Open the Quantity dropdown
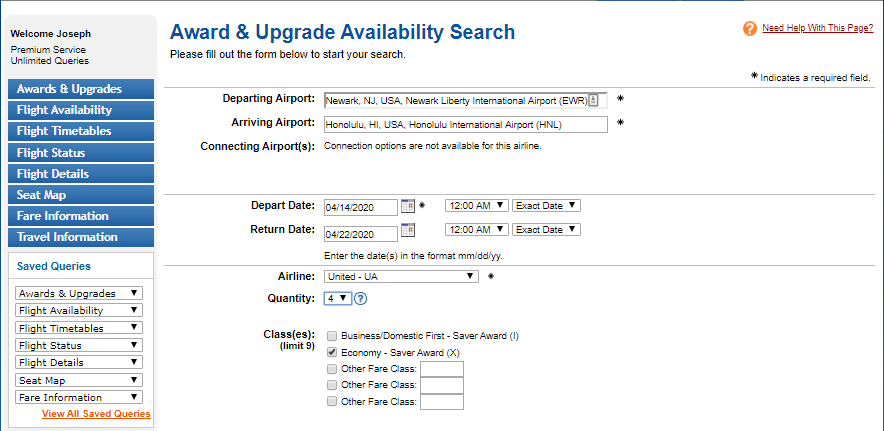 pyautogui.click(x=338, y=298)
